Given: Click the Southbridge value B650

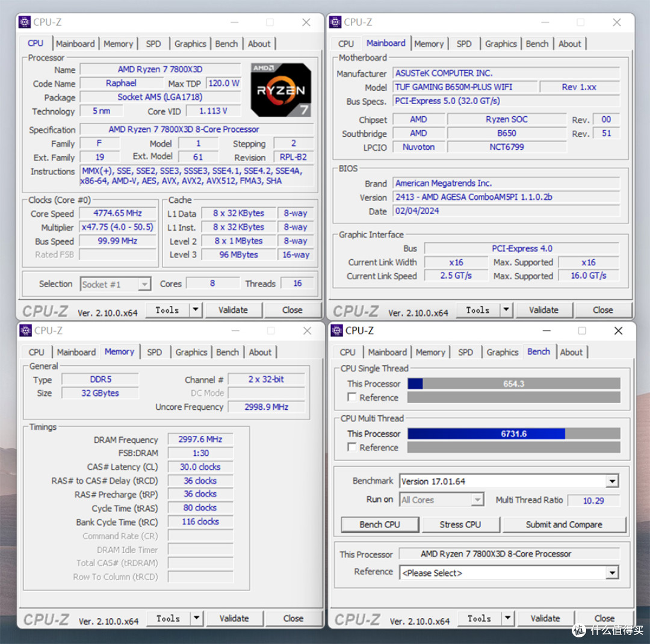Looking at the screenshot, I should pos(507,133).
